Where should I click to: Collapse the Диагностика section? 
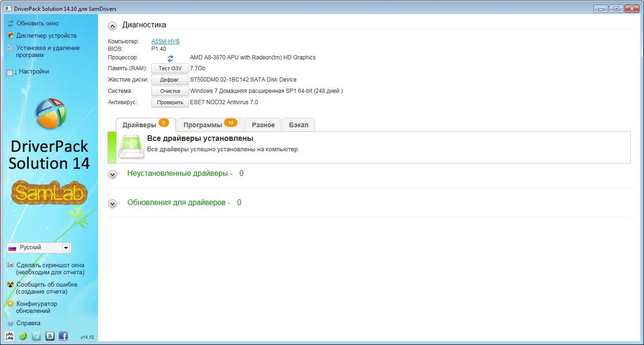112,26
